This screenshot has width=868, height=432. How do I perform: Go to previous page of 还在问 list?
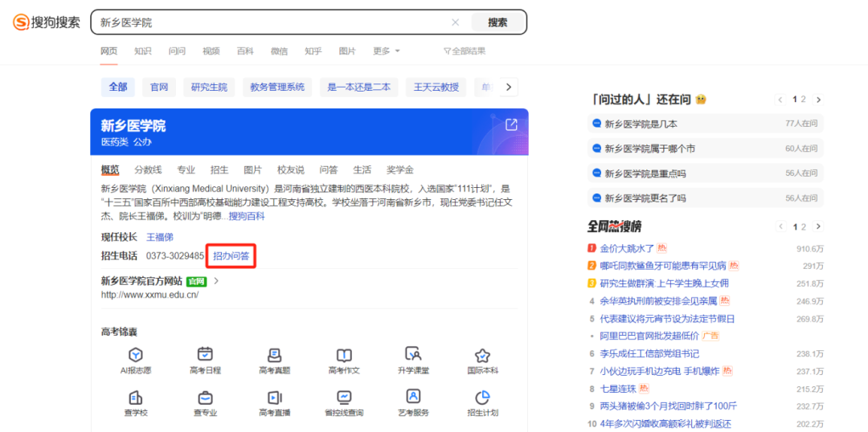pos(781,100)
